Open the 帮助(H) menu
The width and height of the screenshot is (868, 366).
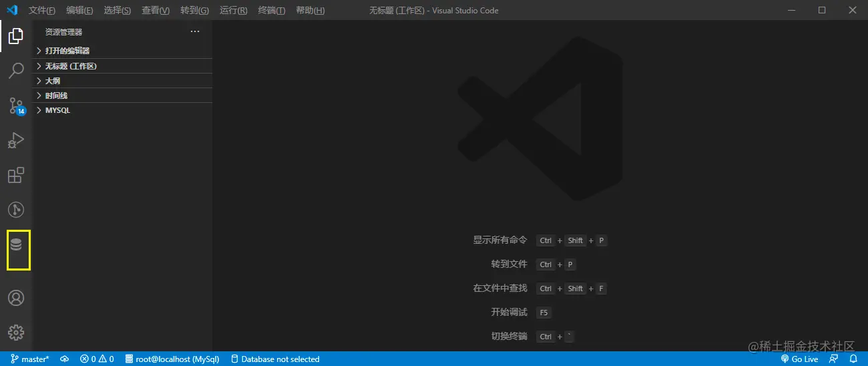pyautogui.click(x=310, y=11)
